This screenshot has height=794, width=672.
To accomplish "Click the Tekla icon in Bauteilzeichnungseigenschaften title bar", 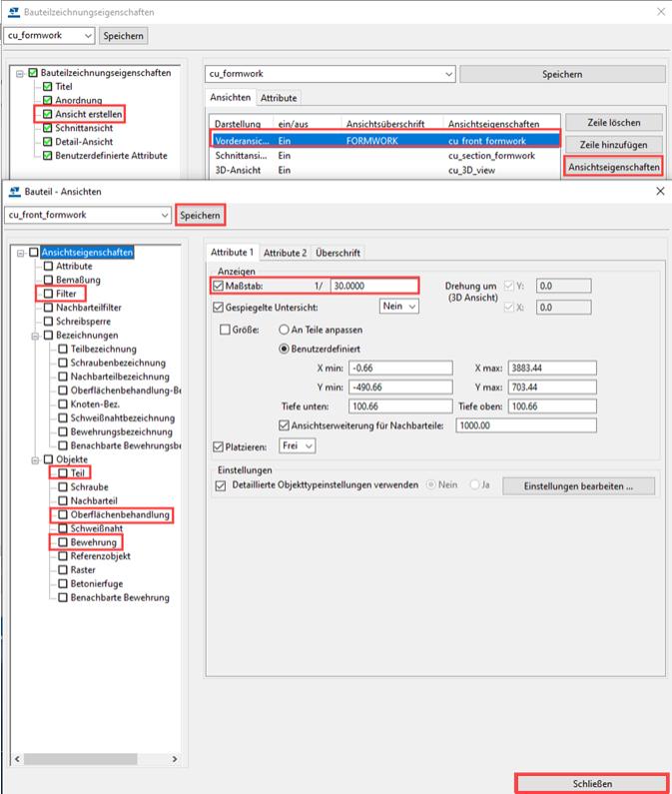I will pyautogui.click(x=13, y=11).
